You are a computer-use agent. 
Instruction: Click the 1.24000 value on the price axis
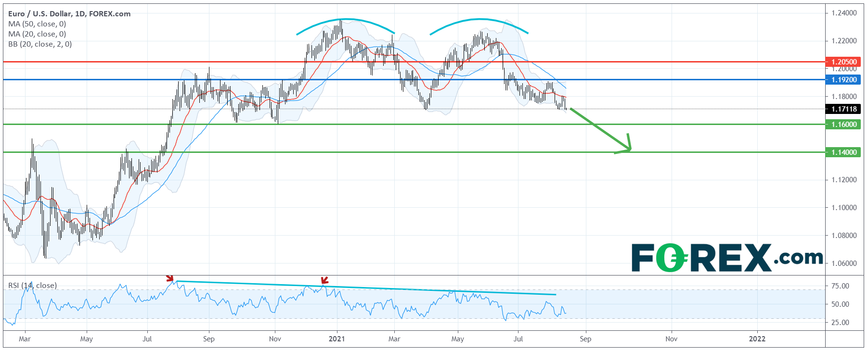coord(844,13)
